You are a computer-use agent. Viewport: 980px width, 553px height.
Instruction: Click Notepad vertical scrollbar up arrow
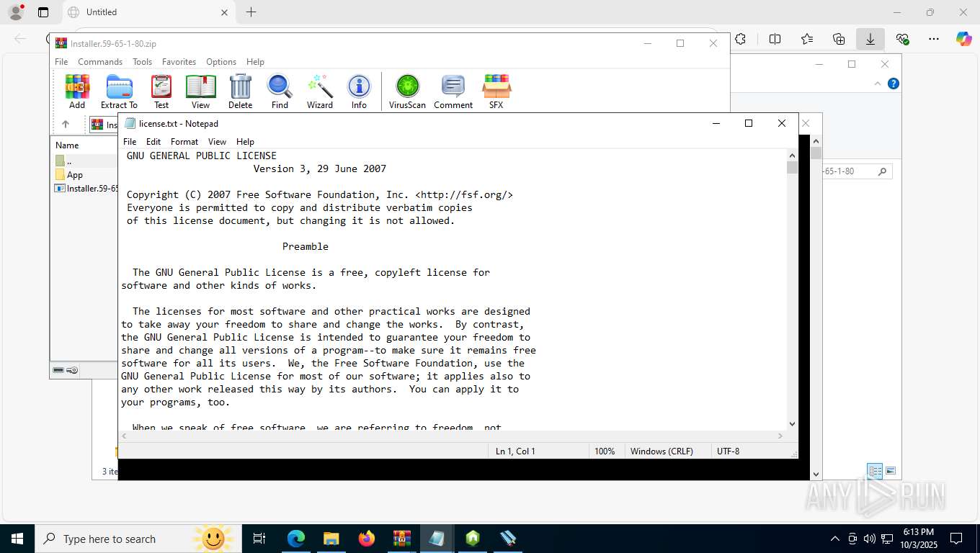792,156
